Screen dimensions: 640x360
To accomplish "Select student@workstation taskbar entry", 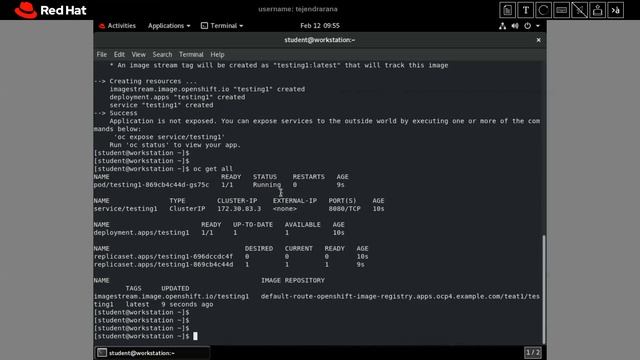I will point(153,353).
